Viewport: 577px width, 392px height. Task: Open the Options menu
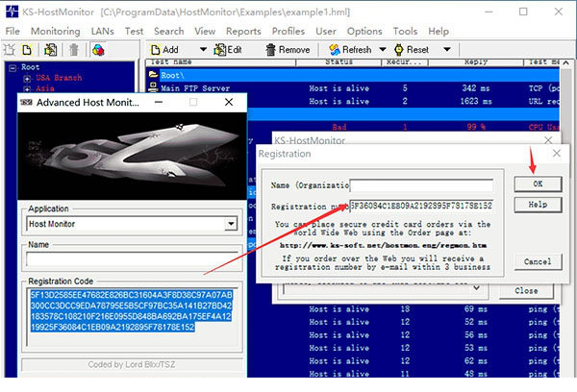tap(364, 32)
